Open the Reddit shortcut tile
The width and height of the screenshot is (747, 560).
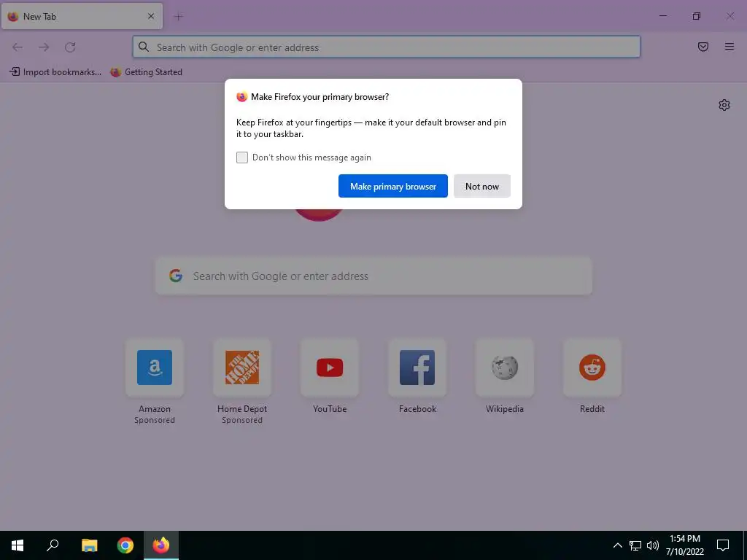[x=592, y=367]
